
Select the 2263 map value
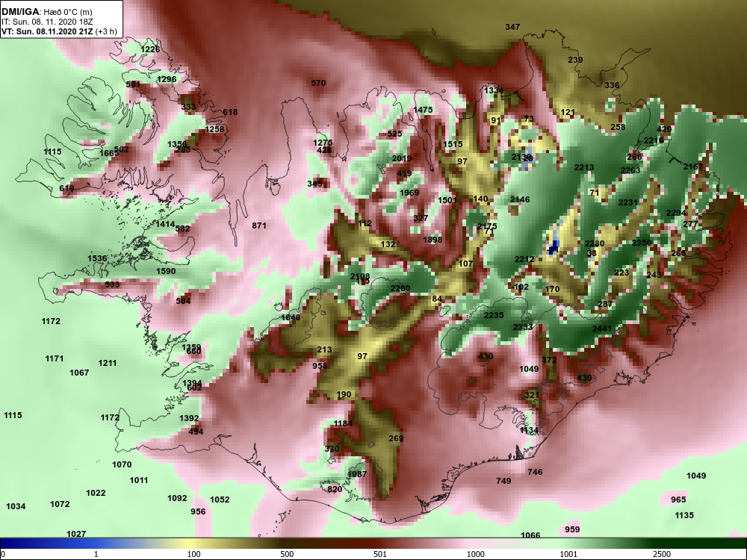coord(630,170)
